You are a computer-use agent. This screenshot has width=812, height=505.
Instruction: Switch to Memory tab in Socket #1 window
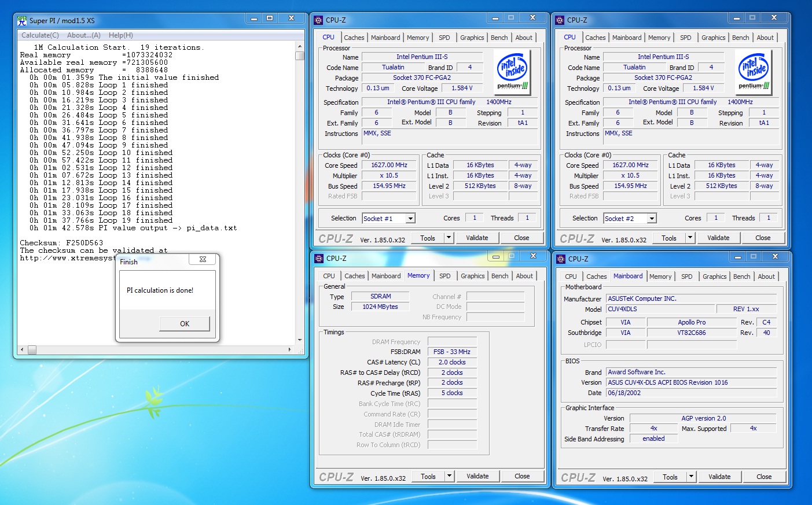coord(418,38)
